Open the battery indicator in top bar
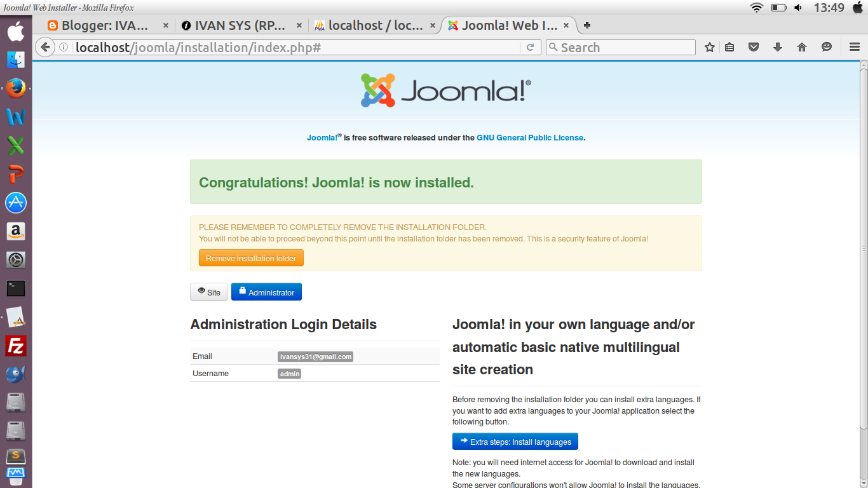Screen dimensions: 868x488 (x=779, y=8)
